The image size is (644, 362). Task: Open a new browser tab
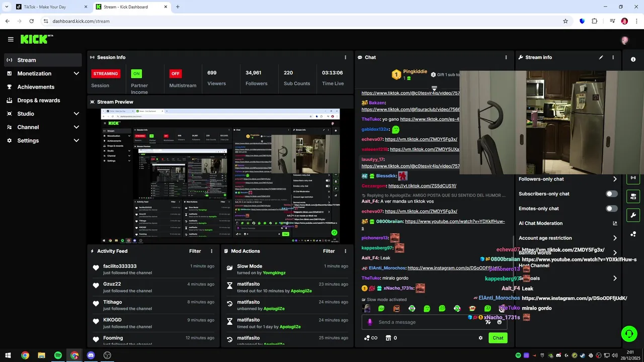(178, 7)
